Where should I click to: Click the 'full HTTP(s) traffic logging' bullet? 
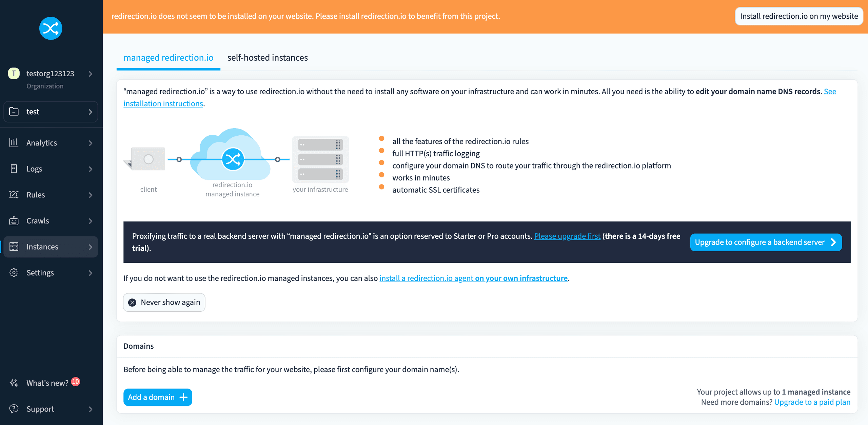tap(436, 153)
